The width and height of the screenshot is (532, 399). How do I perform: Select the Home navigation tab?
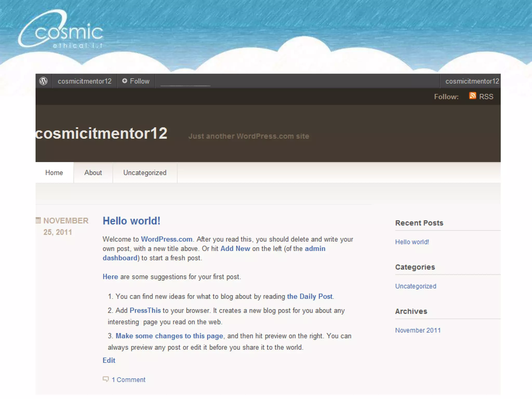click(x=54, y=173)
